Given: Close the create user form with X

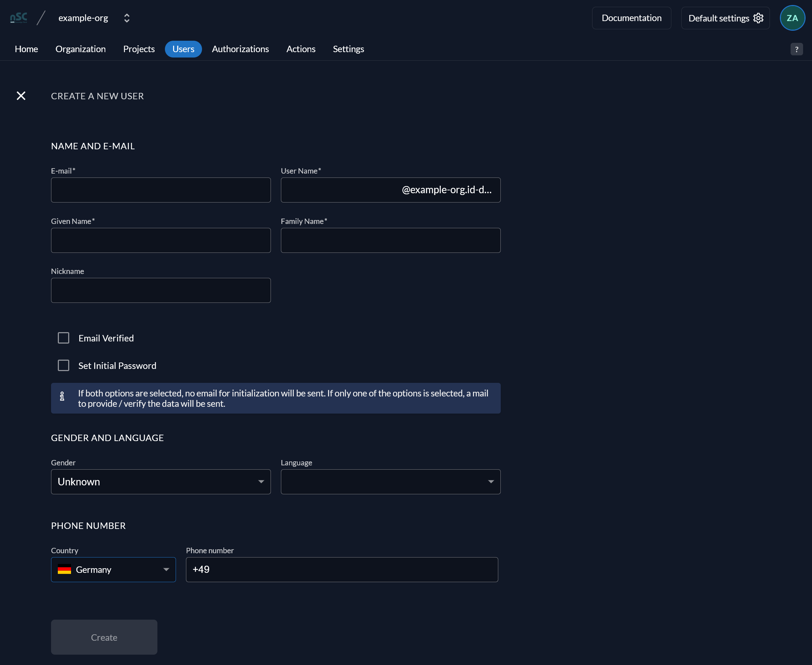Looking at the screenshot, I should point(21,96).
